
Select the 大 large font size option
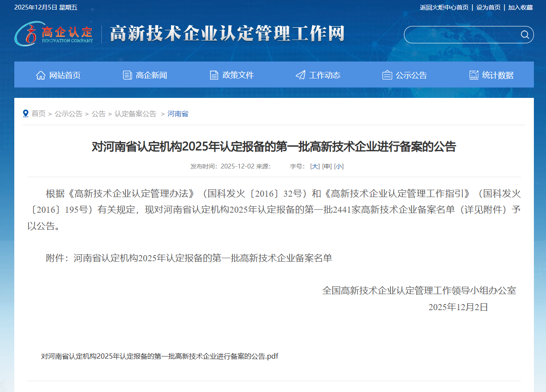[314, 166]
